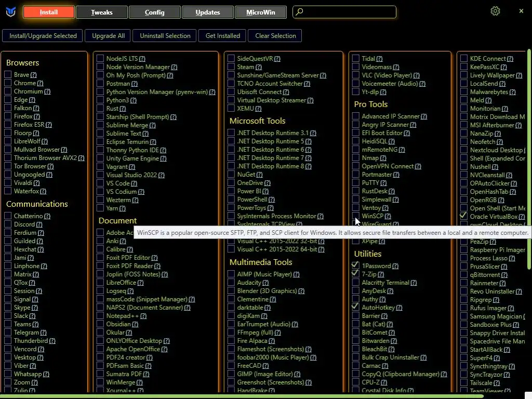Open the (?) info link for Obsidian

pyautogui.click(x=135, y=324)
